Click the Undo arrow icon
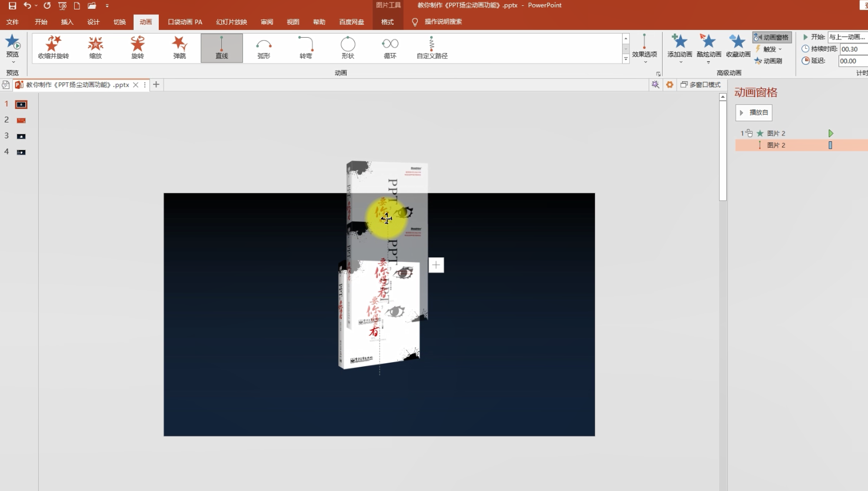This screenshot has height=491, width=868. click(x=27, y=5)
